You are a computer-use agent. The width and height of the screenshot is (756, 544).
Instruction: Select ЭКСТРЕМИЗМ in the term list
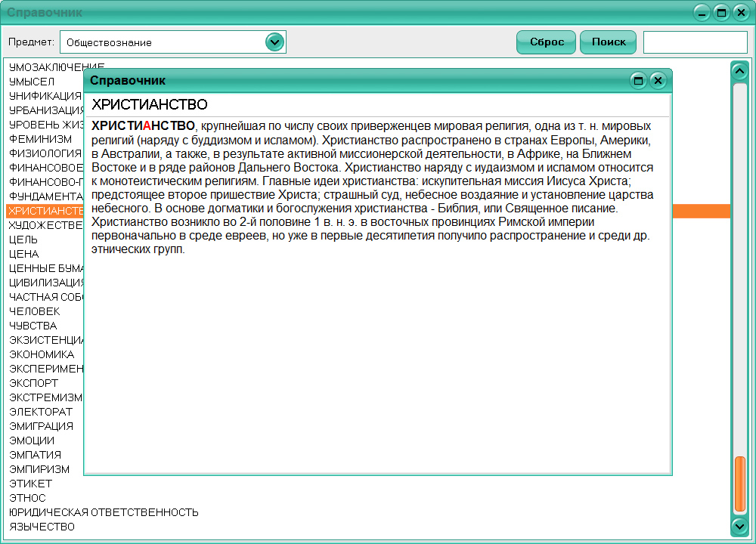pos(46,397)
